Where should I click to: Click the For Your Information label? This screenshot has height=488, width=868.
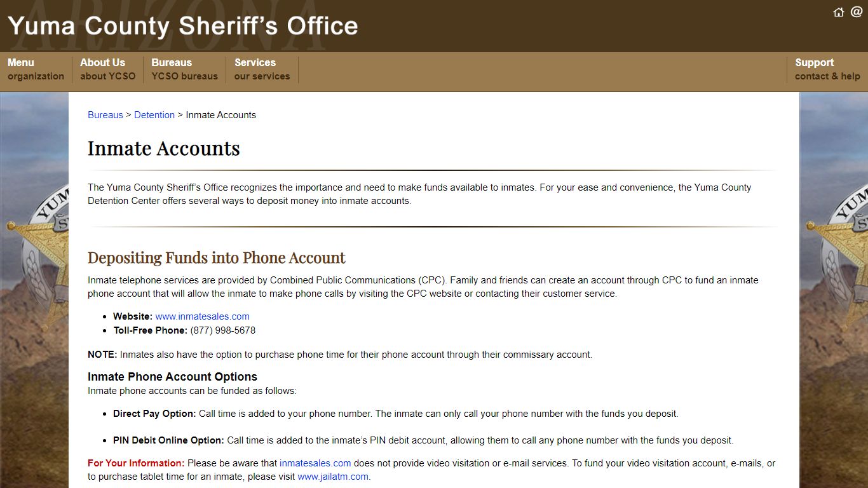pyautogui.click(x=136, y=463)
